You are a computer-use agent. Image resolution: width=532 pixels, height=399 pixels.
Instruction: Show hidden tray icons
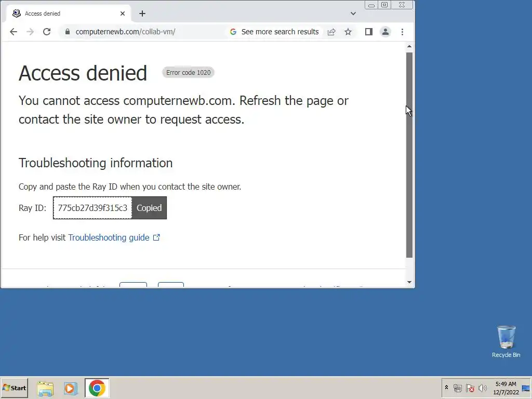[446, 388]
